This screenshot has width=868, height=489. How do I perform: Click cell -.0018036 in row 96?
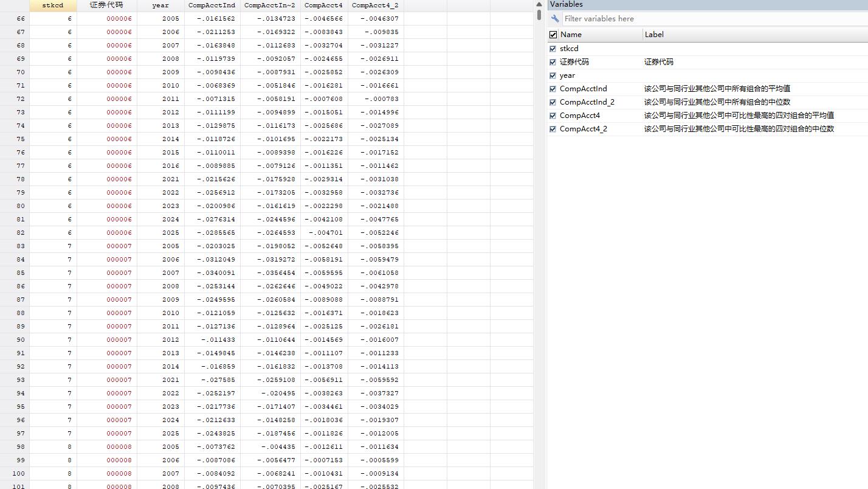click(324, 420)
